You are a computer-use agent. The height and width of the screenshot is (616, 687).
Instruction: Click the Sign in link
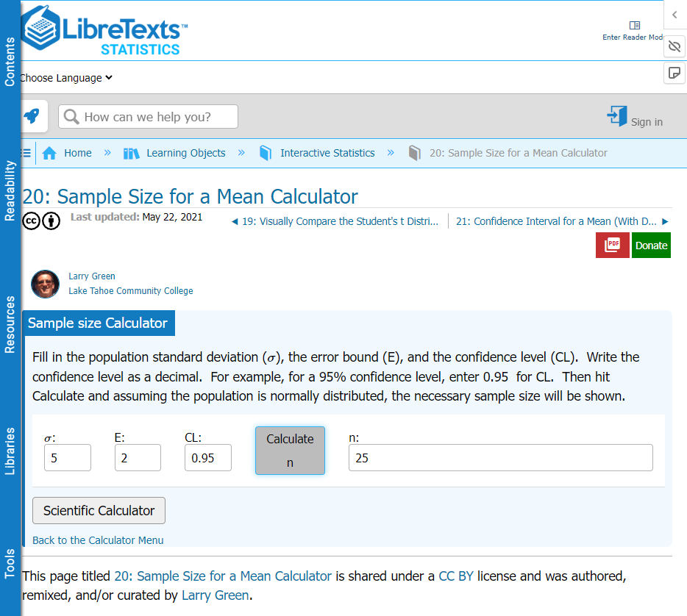(x=647, y=122)
